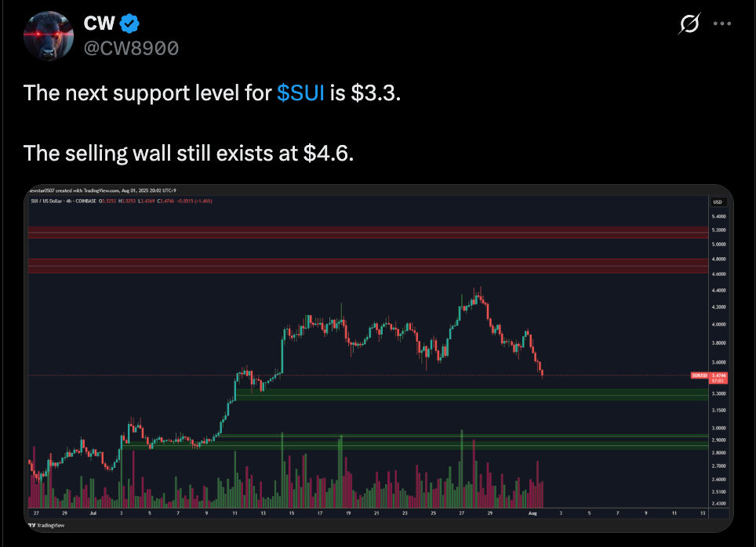Click the @CW8900 handle
756x547 pixels.
[x=131, y=48]
